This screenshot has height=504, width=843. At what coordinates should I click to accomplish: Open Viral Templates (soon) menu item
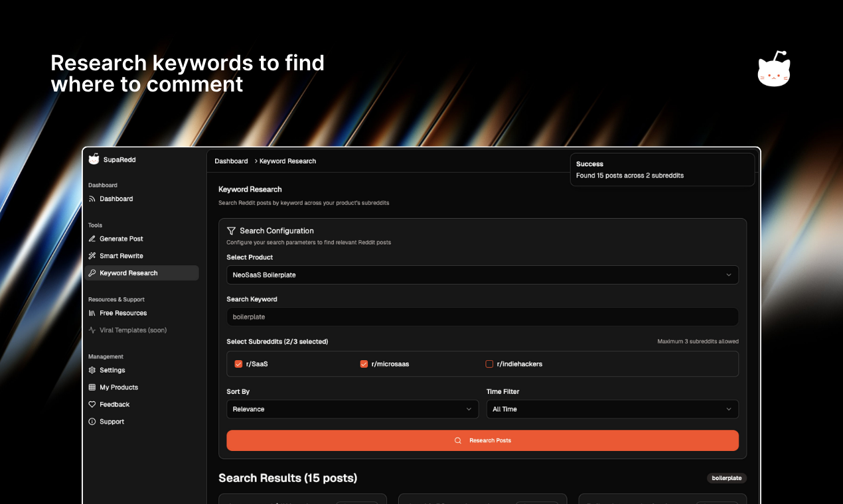click(133, 330)
